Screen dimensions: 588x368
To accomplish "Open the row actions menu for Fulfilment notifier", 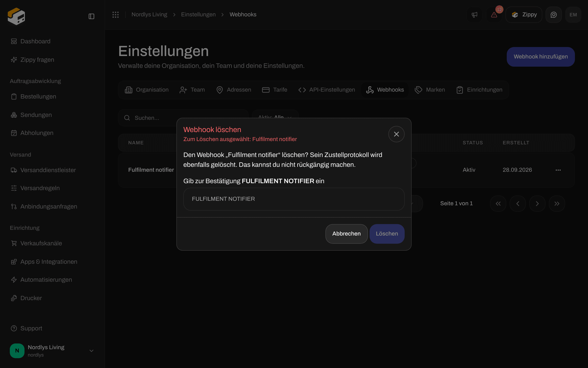I will pyautogui.click(x=558, y=170).
